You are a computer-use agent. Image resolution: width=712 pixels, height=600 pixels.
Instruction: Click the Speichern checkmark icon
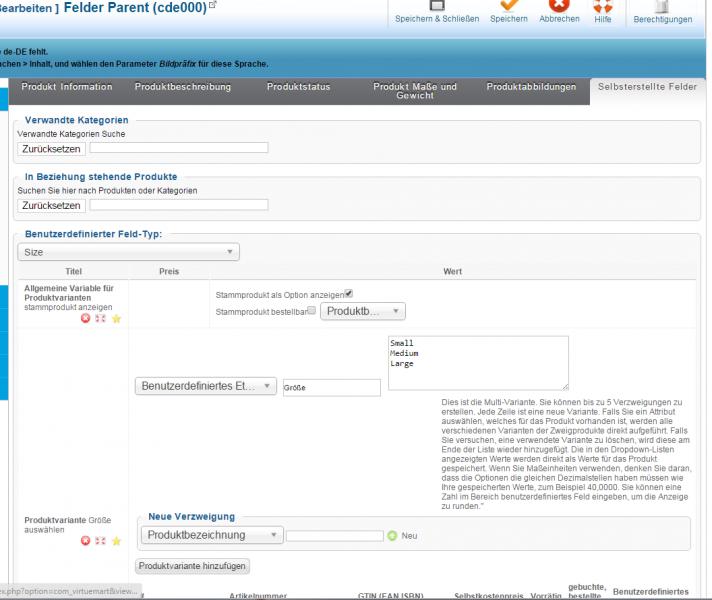coord(509,7)
